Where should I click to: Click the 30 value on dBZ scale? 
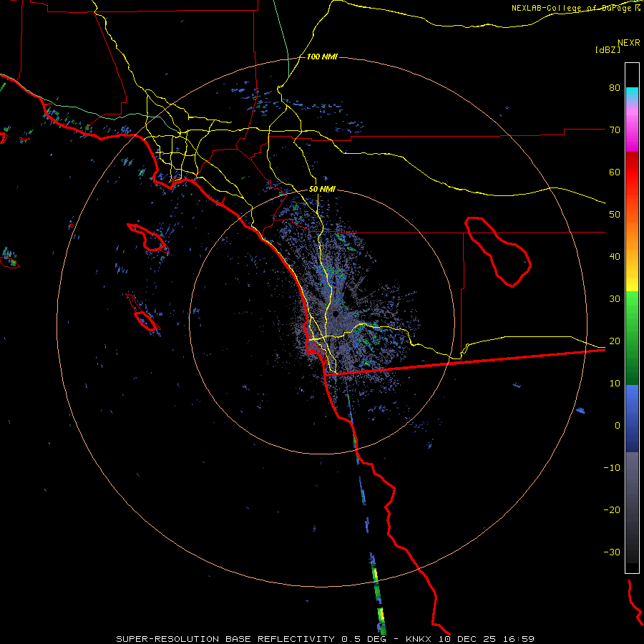(615, 299)
